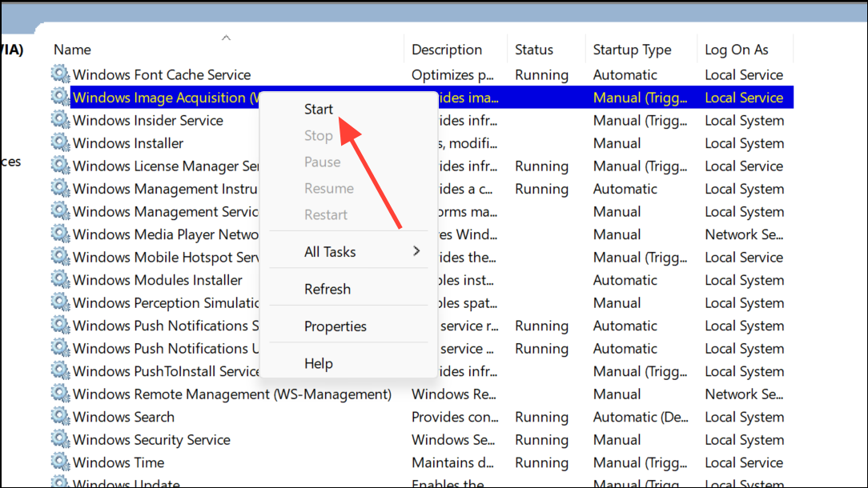The image size is (868, 488).
Task: Click the 'Maintains d...' description cell
Action: tap(452, 462)
